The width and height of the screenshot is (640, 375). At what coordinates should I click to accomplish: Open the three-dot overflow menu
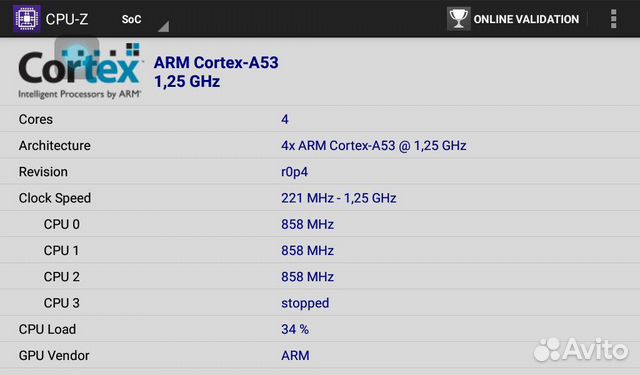tap(613, 19)
